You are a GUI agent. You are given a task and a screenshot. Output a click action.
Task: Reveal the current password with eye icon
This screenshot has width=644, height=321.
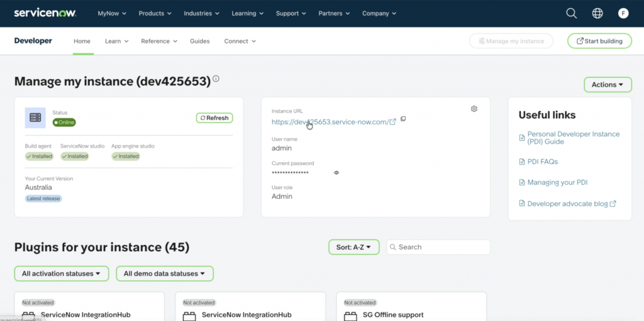(x=336, y=172)
